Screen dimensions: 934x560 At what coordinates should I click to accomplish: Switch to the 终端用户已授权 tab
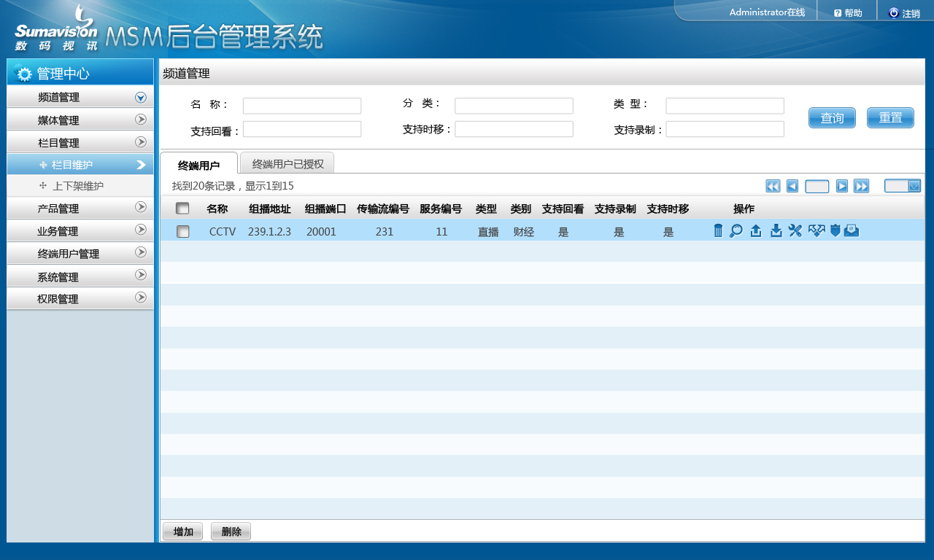[287, 163]
